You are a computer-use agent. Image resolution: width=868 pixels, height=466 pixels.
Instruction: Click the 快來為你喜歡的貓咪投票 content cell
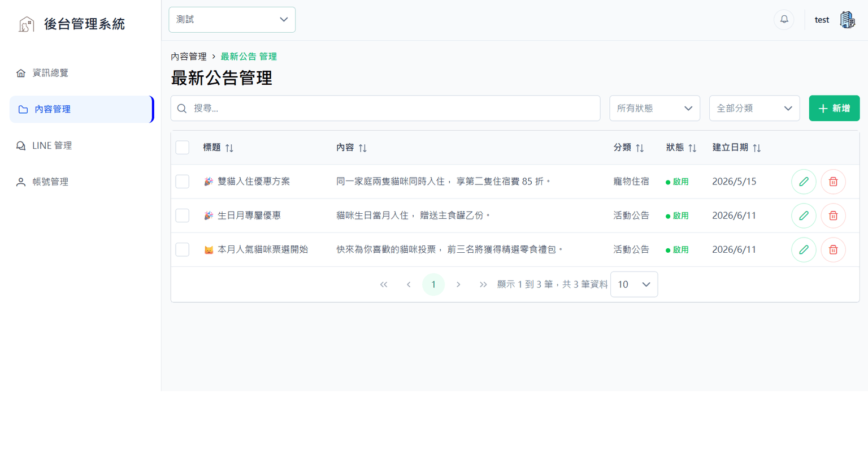tap(450, 249)
